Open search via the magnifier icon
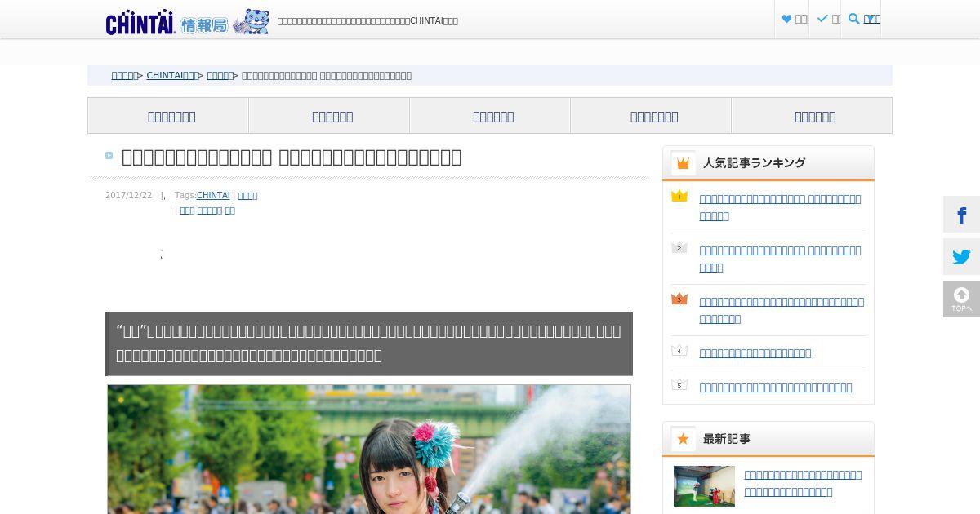 pyautogui.click(x=854, y=19)
